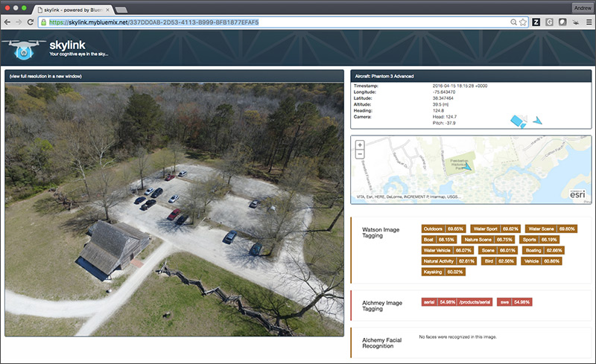596x364 pixels.
Task: Click the Timestamp value 2016-04-15
Action: pyautogui.click(x=460, y=86)
